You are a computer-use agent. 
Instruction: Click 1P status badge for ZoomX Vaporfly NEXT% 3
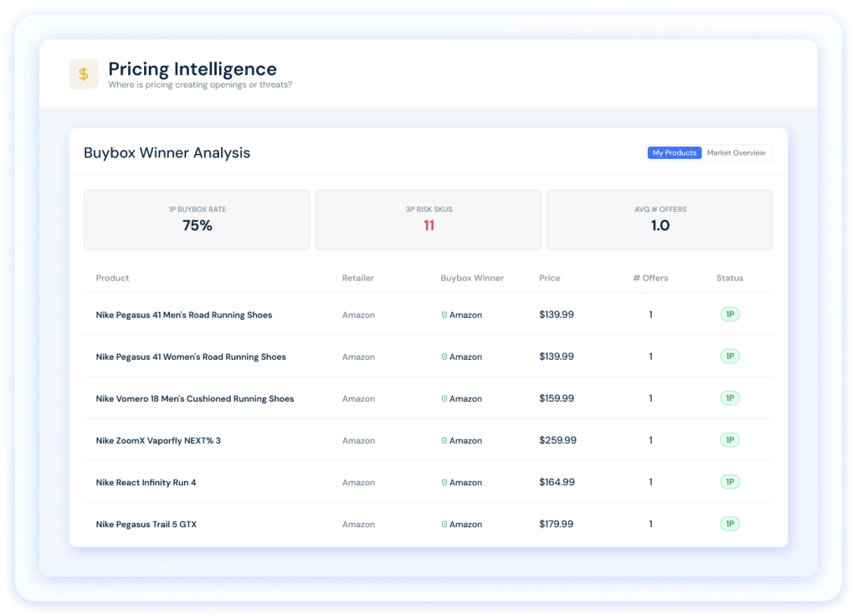tap(730, 440)
